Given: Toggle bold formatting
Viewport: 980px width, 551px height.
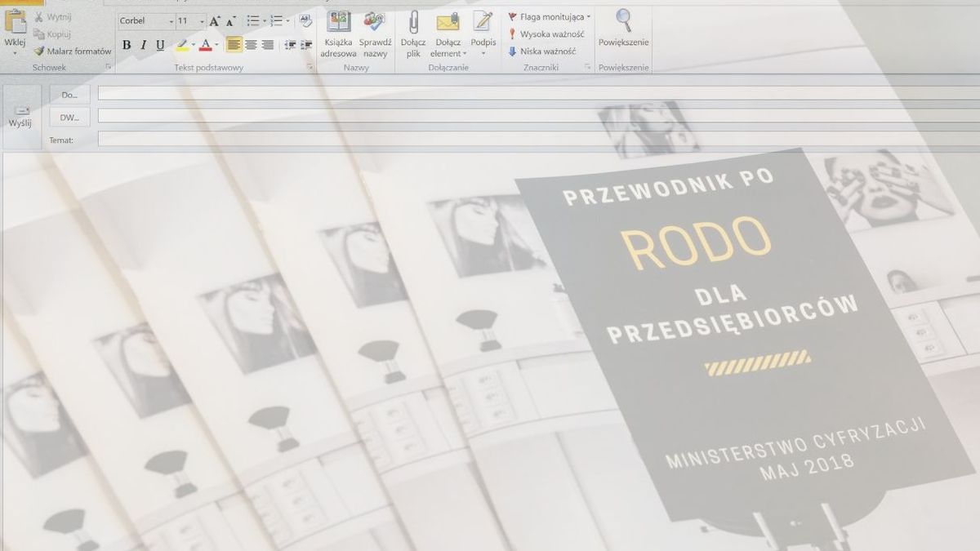Looking at the screenshot, I should pyautogui.click(x=127, y=45).
